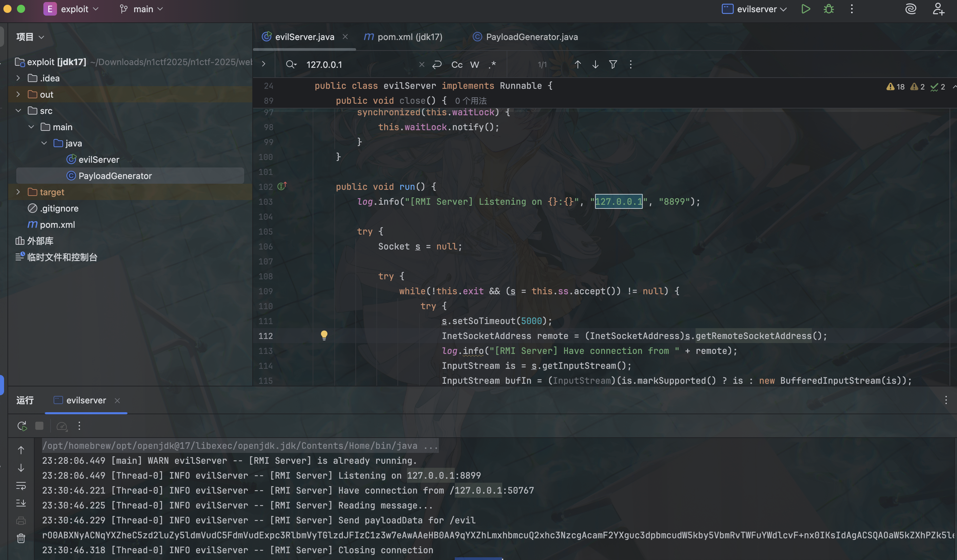Go to previous search occurrence
Image resolution: width=957 pixels, height=560 pixels.
tap(577, 64)
